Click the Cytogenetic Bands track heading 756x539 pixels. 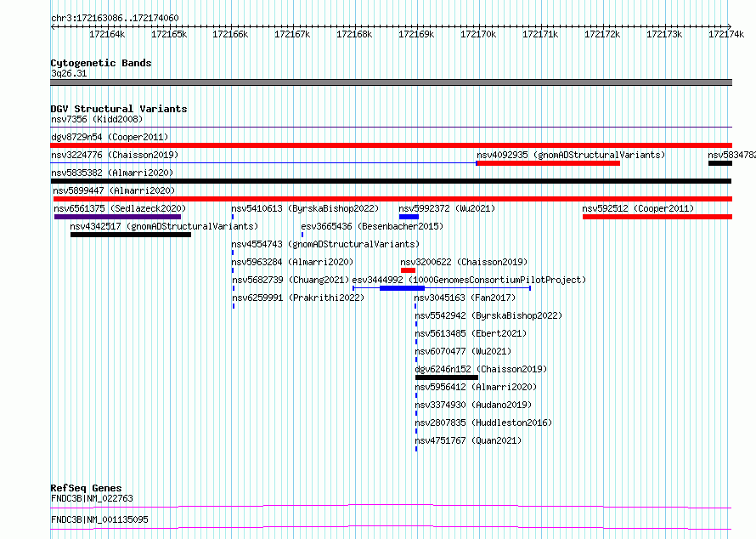(101, 63)
